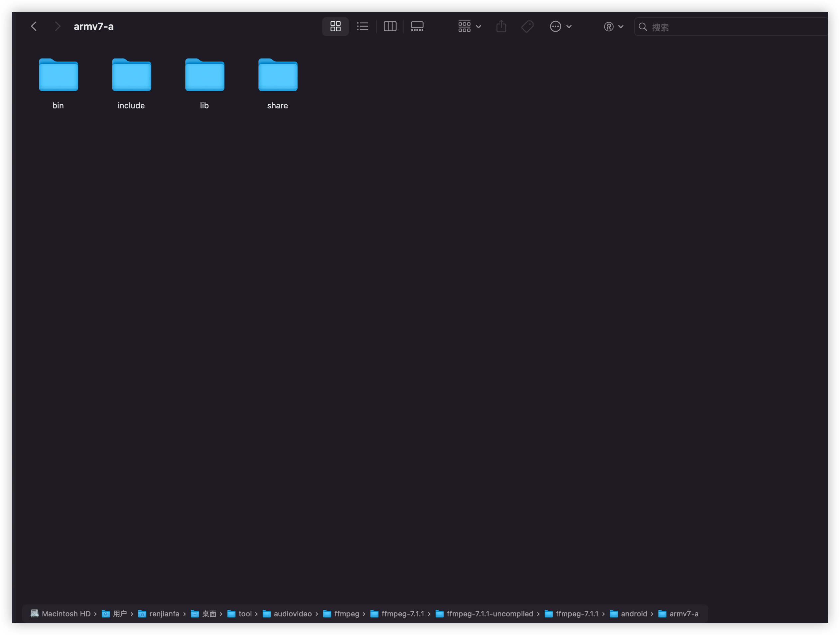Go forward with the right arrow
The image size is (840, 635).
coord(57,27)
